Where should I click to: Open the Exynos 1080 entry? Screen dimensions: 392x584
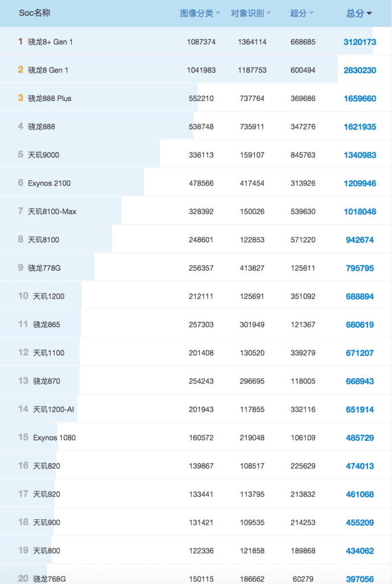[54, 438]
